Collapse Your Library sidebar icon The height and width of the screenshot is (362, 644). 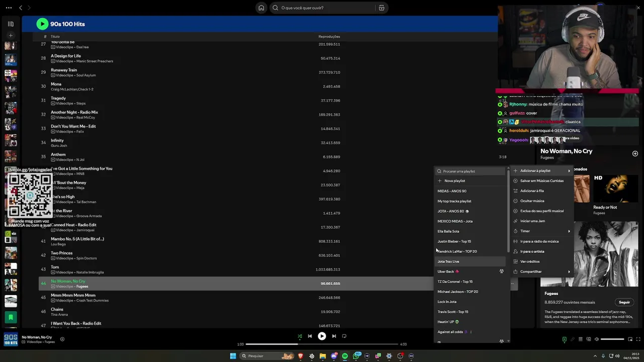click(x=11, y=24)
